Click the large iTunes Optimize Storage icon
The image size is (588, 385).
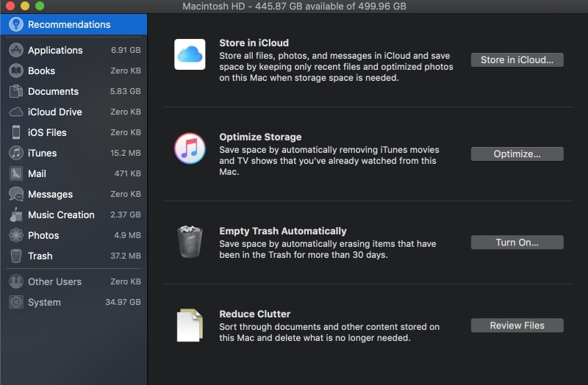(190, 148)
